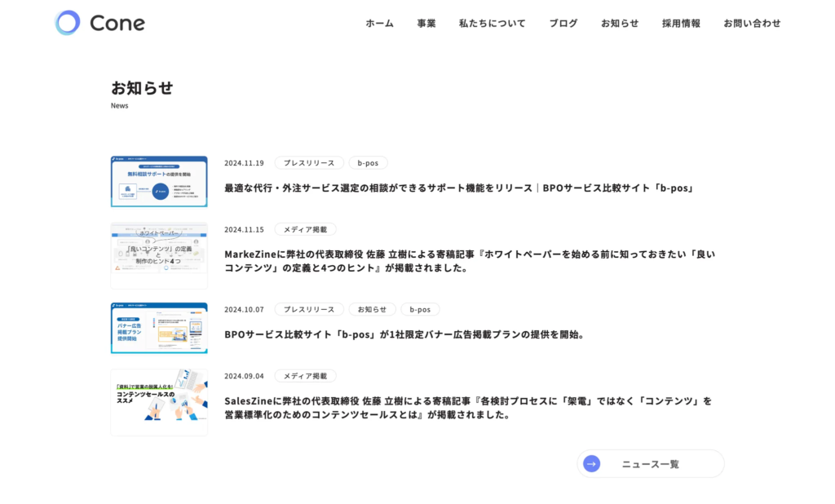Open the ホーム menu item

point(379,23)
